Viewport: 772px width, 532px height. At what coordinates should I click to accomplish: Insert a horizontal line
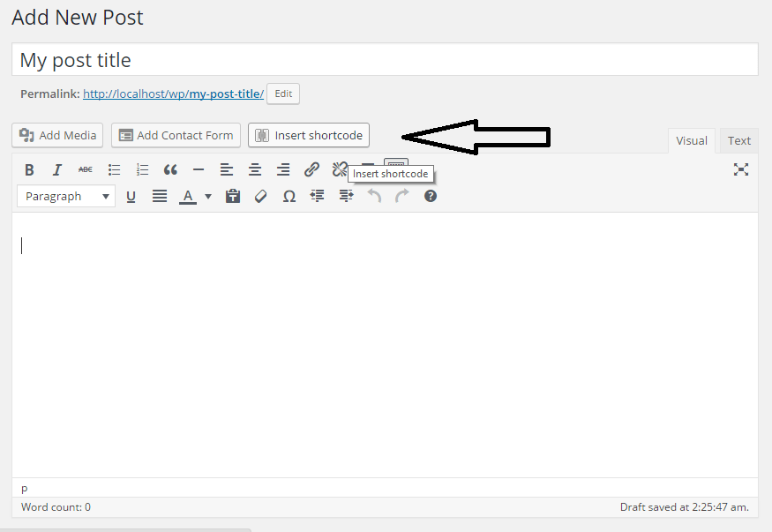coord(199,169)
